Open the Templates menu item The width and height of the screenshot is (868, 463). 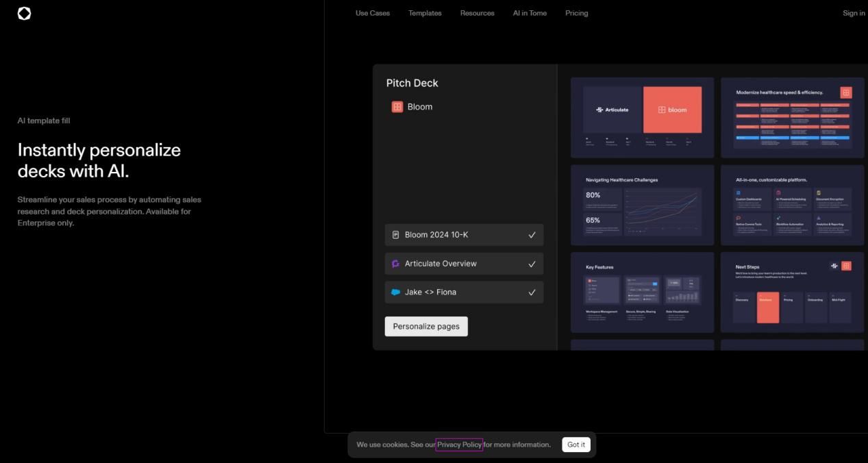coord(425,13)
